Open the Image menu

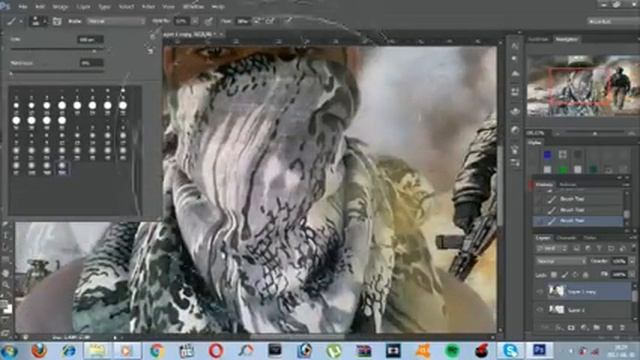point(60,7)
